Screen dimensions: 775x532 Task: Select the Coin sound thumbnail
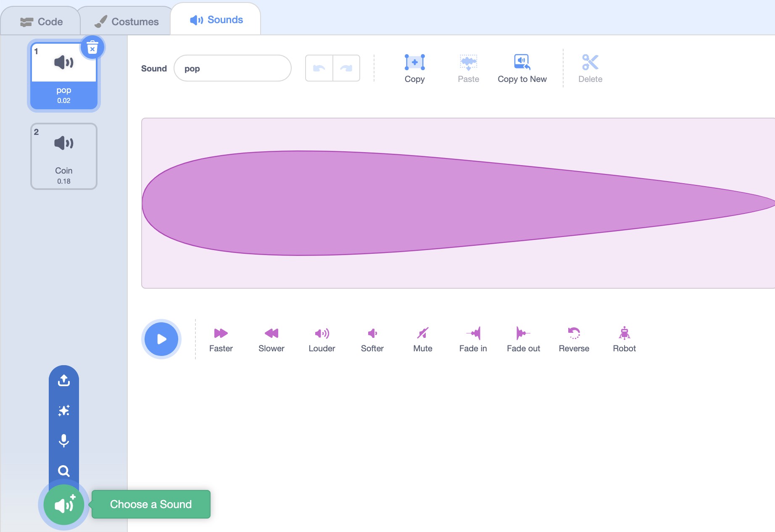[64, 156]
